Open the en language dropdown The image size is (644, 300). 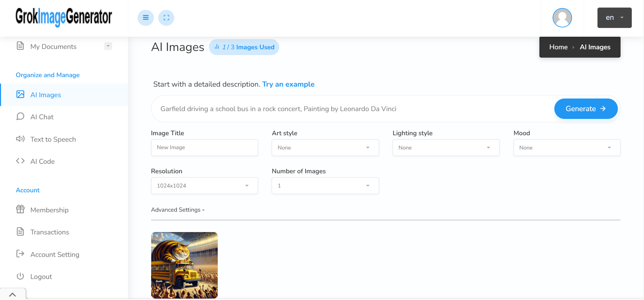614,18
